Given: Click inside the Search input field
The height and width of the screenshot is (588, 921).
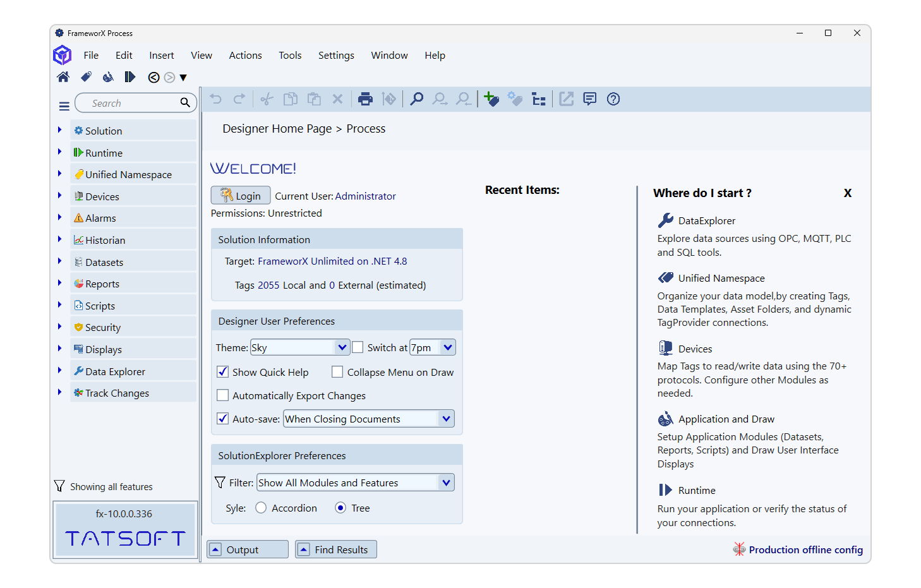Looking at the screenshot, I should click(136, 103).
